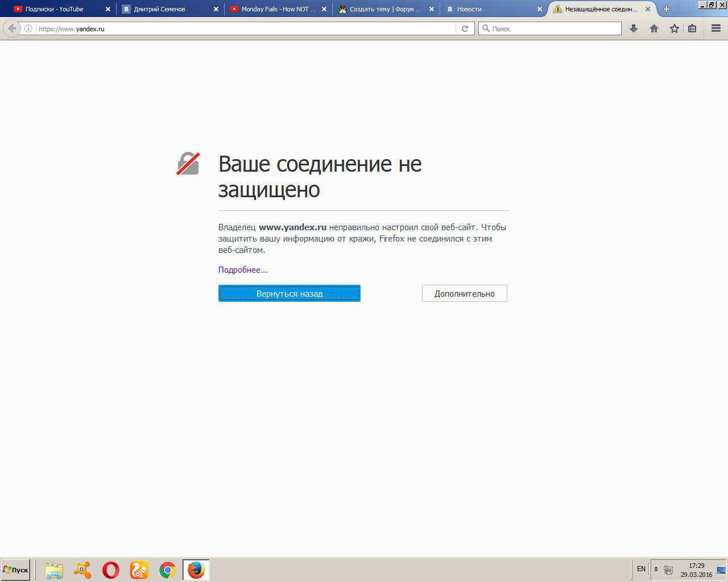Image resolution: width=728 pixels, height=582 pixels.
Task: Close the Monday Fails tab
Action: pyautogui.click(x=324, y=9)
